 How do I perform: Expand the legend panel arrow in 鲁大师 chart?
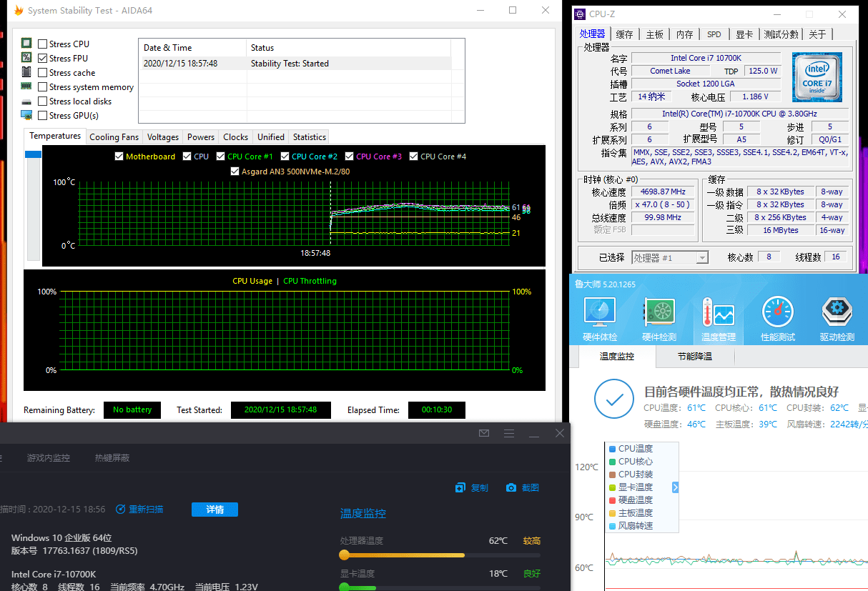point(676,487)
